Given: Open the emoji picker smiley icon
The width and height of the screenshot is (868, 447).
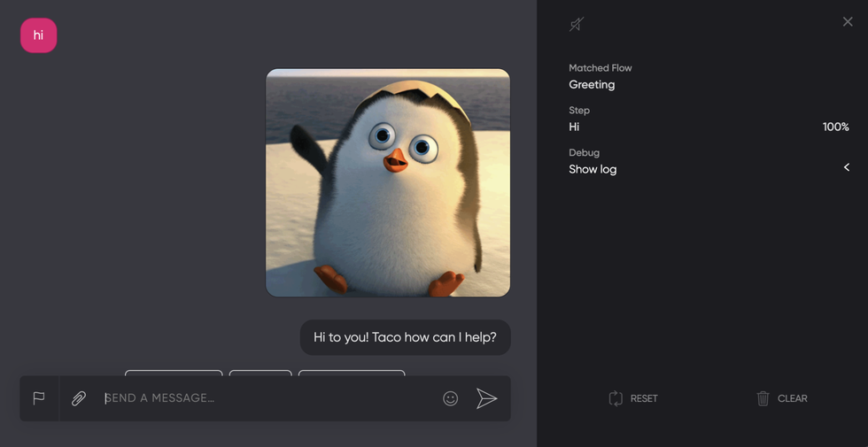Looking at the screenshot, I should (x=451, y=398).
